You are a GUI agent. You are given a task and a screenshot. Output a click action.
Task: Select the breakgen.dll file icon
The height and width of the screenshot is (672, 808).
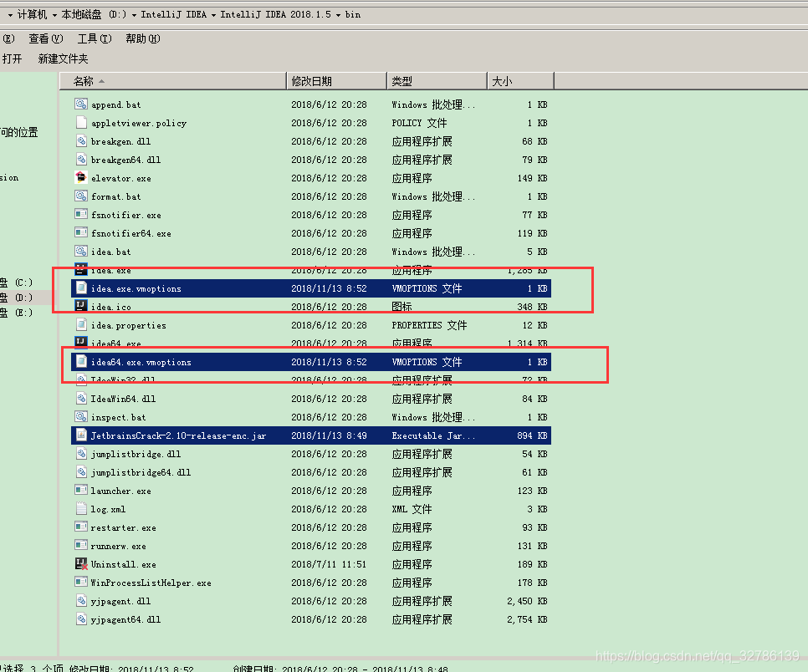point(81,141)
